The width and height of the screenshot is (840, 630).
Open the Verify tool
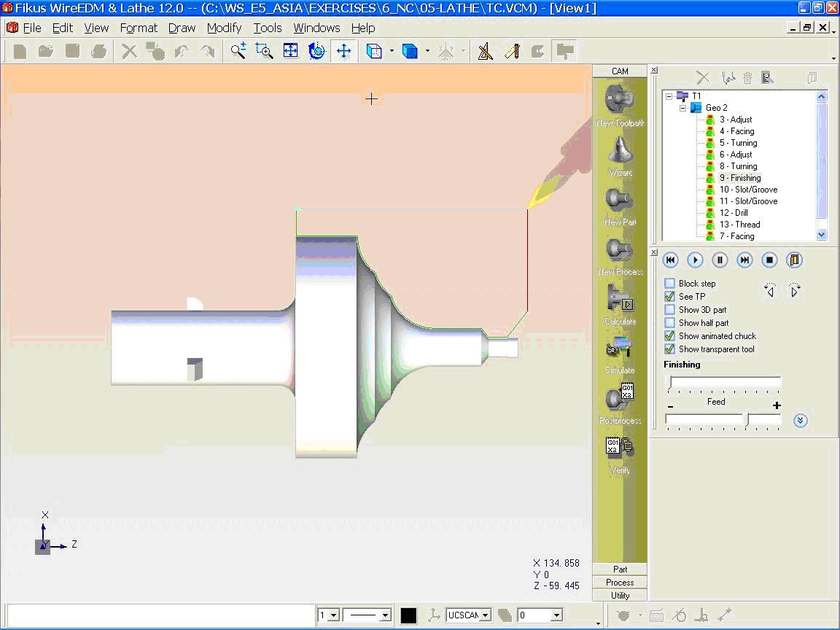[620, 447]
